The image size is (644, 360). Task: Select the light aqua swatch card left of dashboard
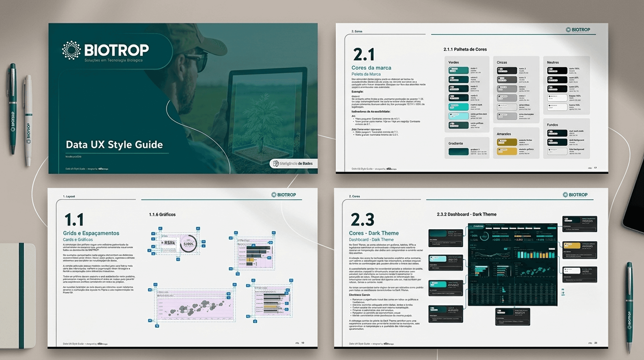tap(446, 263)
